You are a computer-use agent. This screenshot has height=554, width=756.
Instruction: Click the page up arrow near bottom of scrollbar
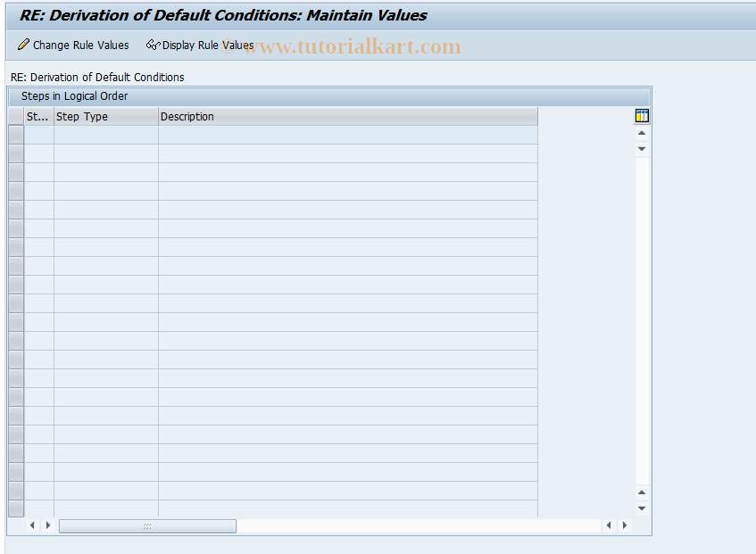pos(642,492)
